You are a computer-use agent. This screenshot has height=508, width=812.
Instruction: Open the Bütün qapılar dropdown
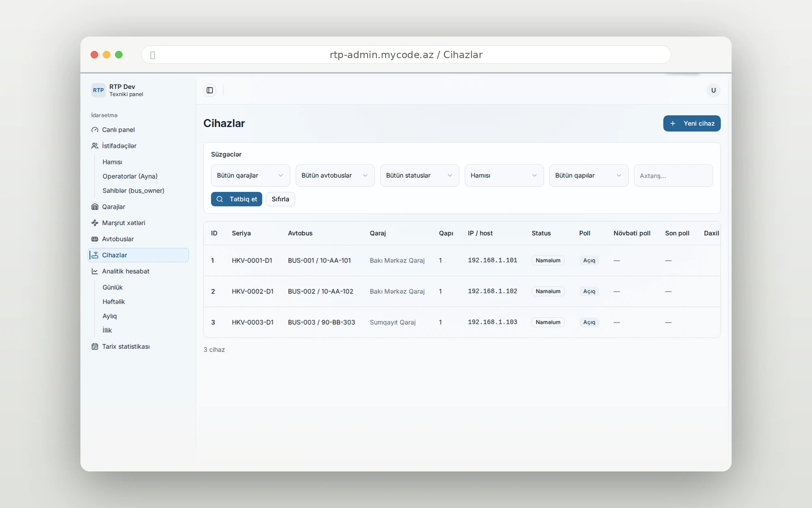pyautogui.click(x=589, y=176)
